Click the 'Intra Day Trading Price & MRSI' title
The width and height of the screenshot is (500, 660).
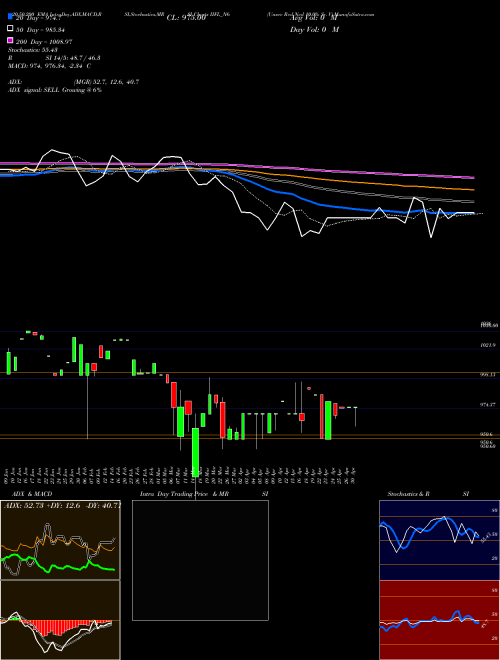(204, 494)
